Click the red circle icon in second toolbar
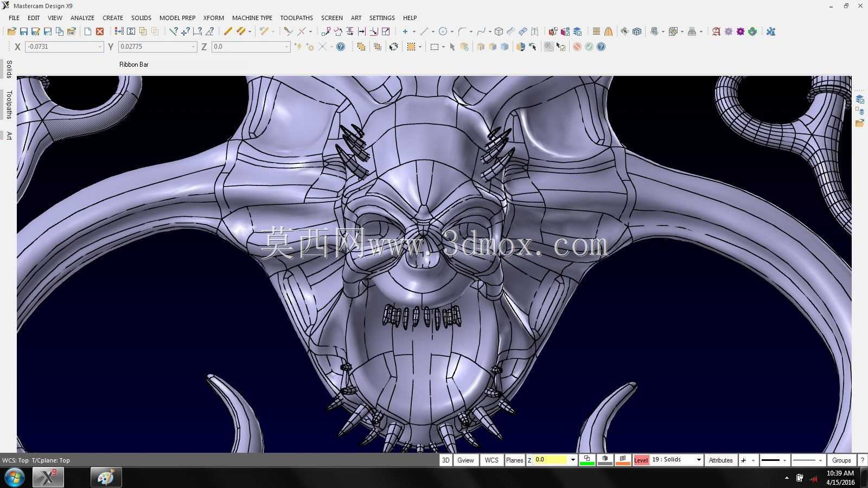 (577, 47)
